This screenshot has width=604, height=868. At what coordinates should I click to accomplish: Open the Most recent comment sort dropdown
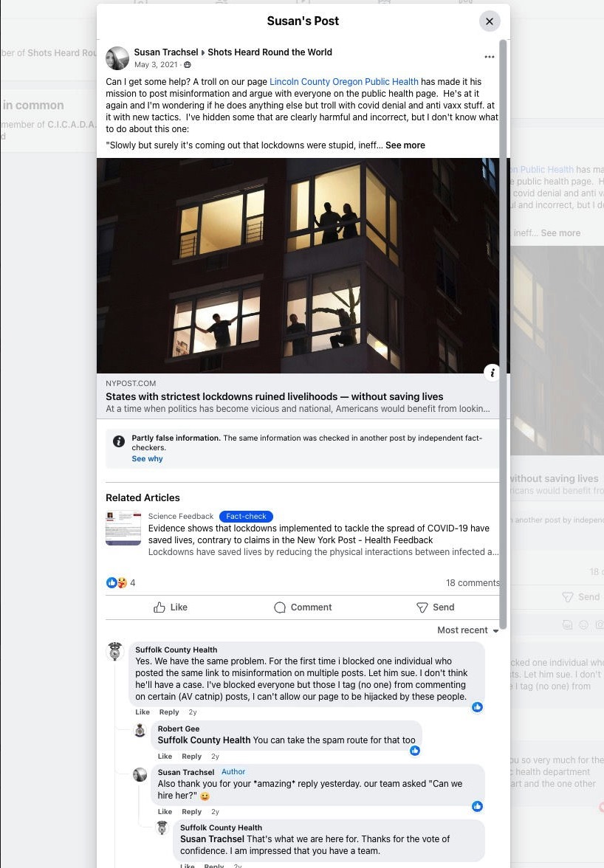click(468, 630)
